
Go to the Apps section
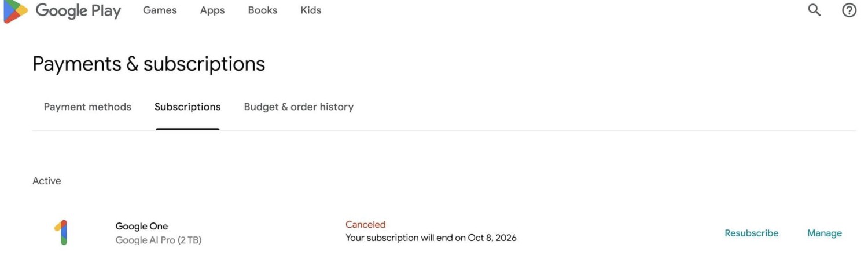click(212, 10)
